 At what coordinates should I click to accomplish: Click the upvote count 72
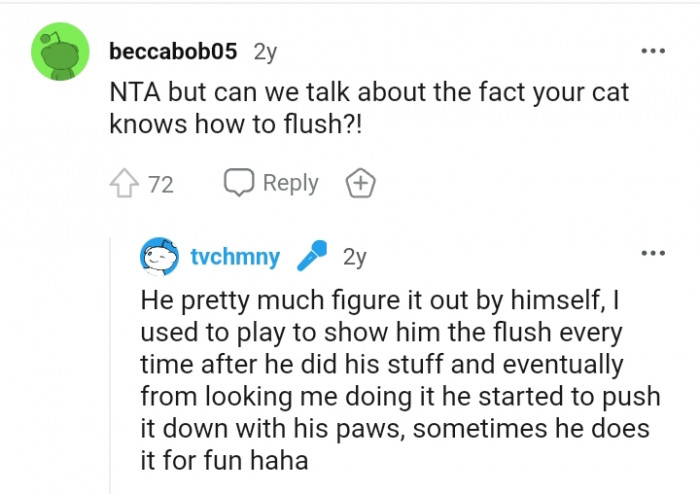click(161, 184)
